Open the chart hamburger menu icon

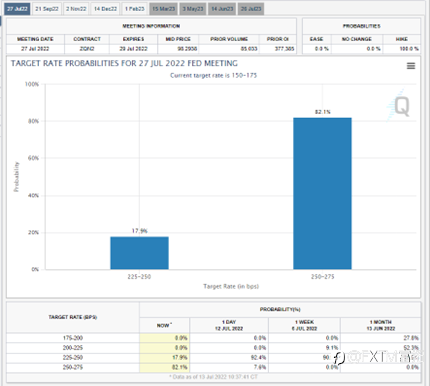411,66
